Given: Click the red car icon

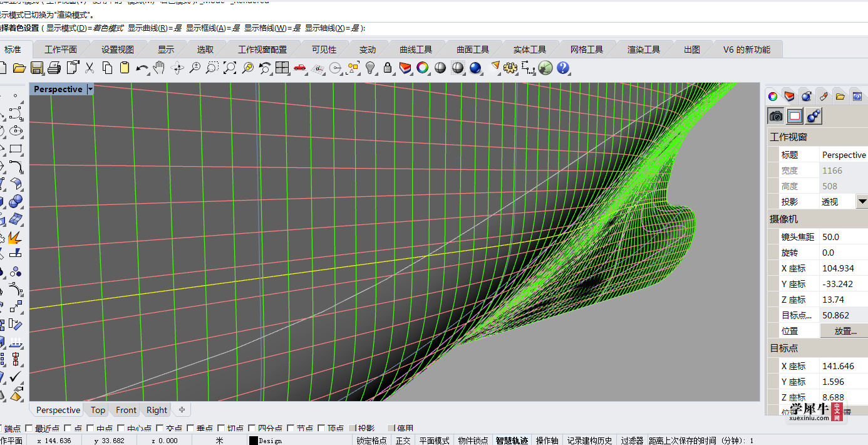Looking at the screenshot, I should coord(300,68).
